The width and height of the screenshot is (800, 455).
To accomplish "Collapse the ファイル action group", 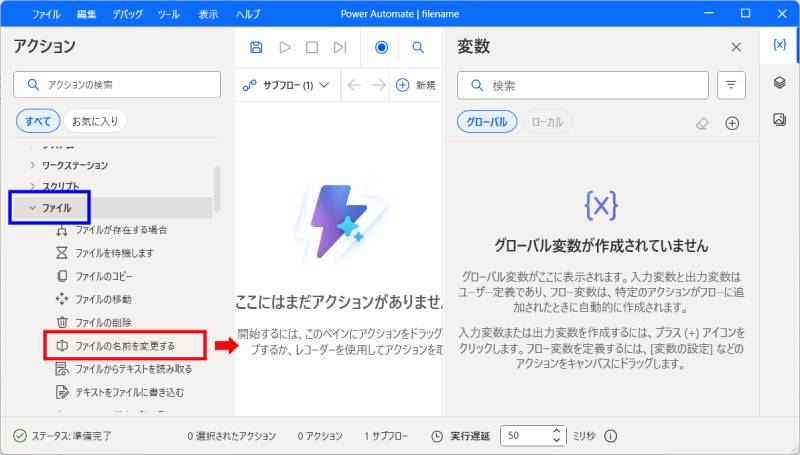I will click(33, 208).
